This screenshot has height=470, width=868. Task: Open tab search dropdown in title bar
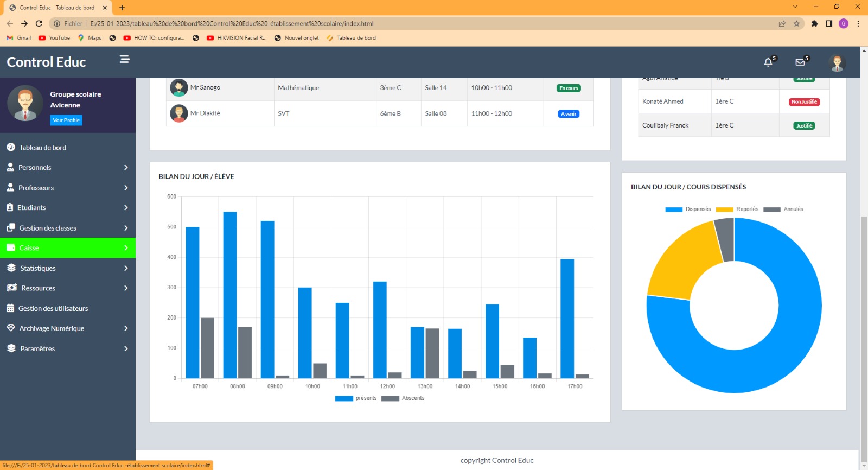795,7
